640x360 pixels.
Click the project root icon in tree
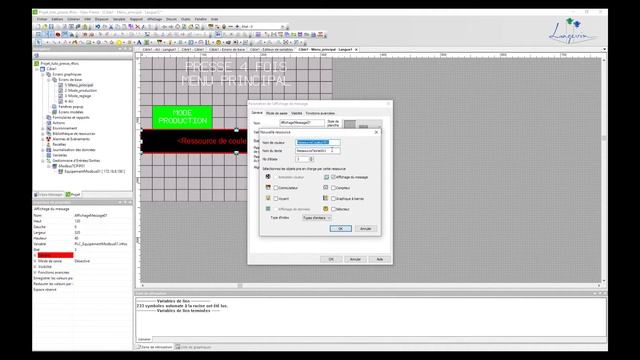(x=37, y=63)
